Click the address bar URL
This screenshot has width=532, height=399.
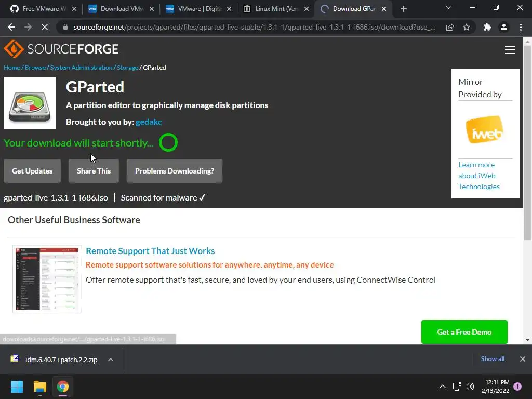click(x=255, y=27)
